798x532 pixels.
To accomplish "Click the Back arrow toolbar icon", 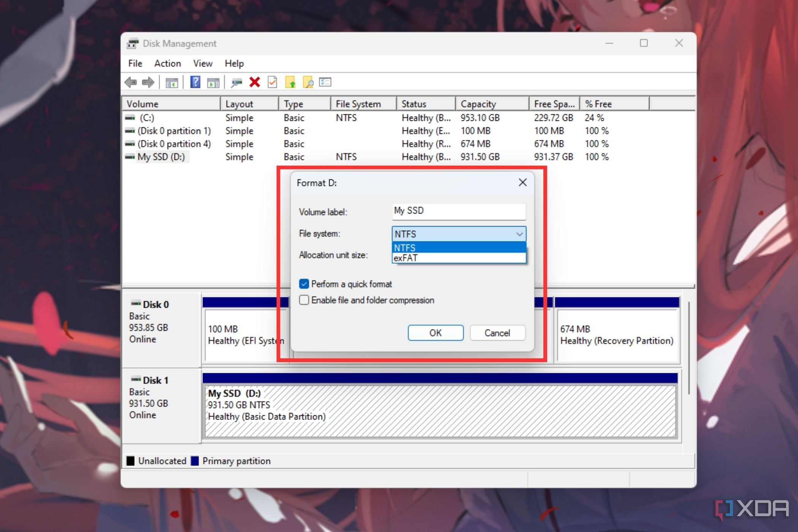I will pyautogui.click(x=131, y=82).
